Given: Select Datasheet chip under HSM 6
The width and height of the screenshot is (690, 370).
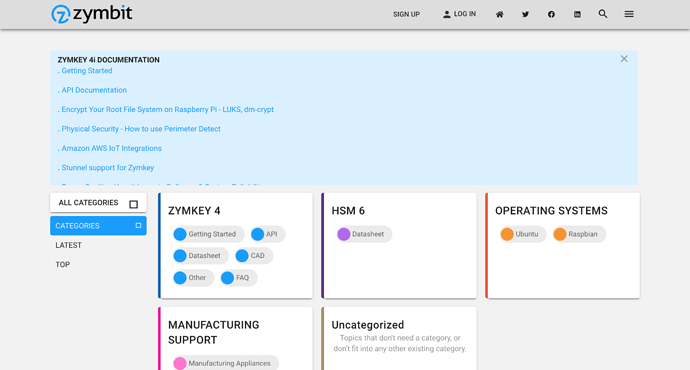Looking at the screenshot, I should click(x=364, y=234).
